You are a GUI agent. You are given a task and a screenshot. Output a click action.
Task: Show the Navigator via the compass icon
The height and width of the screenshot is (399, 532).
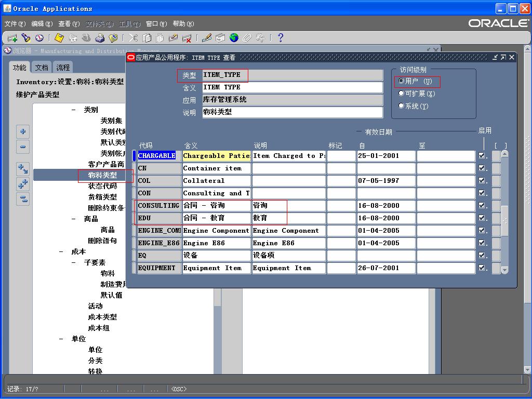pos(39,38)
